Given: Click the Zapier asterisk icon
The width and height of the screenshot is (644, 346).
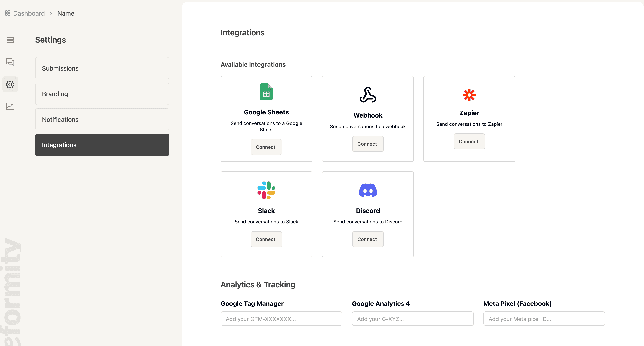Looking at the screenshot, I should (469, 95).
